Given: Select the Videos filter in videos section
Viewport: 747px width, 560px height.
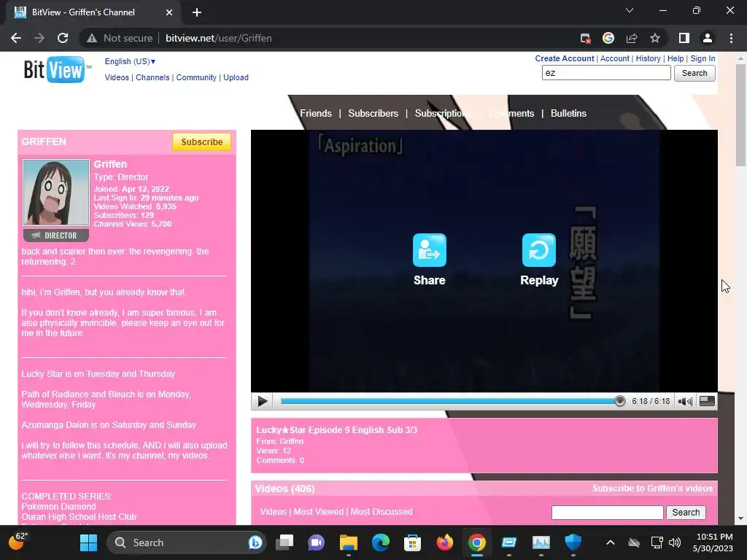Looking at the screenshot, I should [273, 511].
